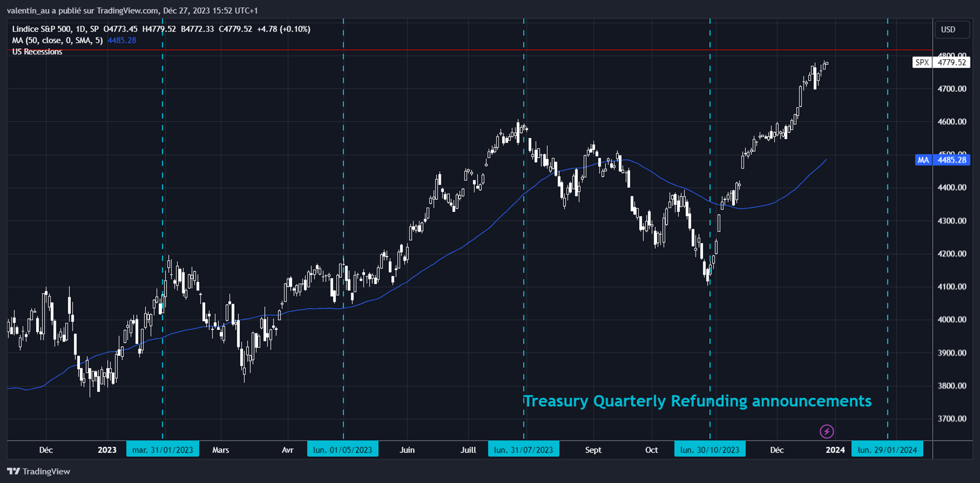Click the Treasury Quarterly Refunding announcements text
The image size is (980, 483).
[x=697, y=401]
